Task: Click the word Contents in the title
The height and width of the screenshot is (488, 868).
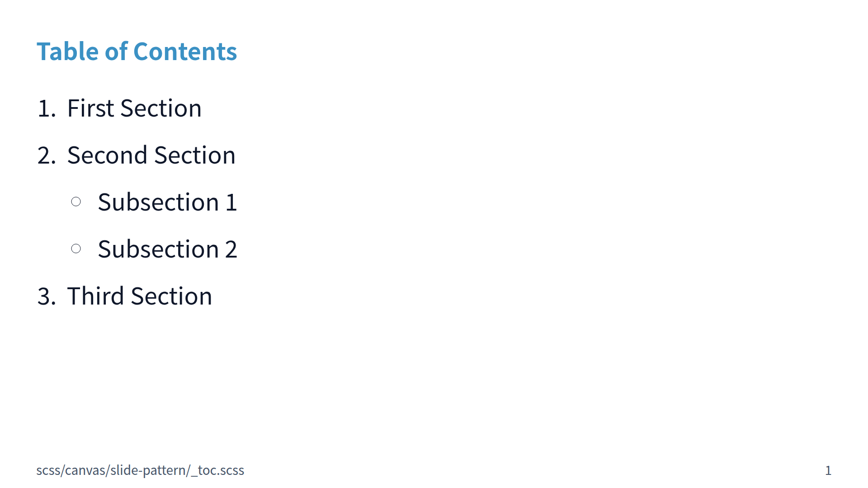Action: click(185, 52)
